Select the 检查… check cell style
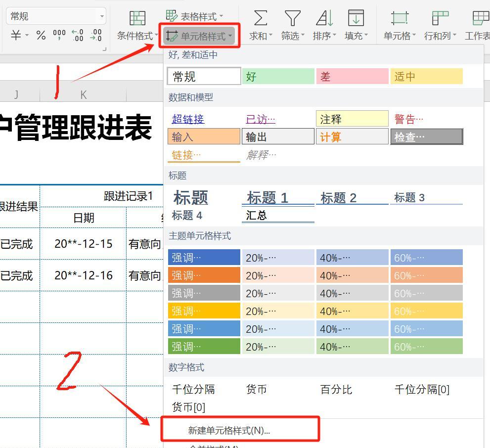 427,136
